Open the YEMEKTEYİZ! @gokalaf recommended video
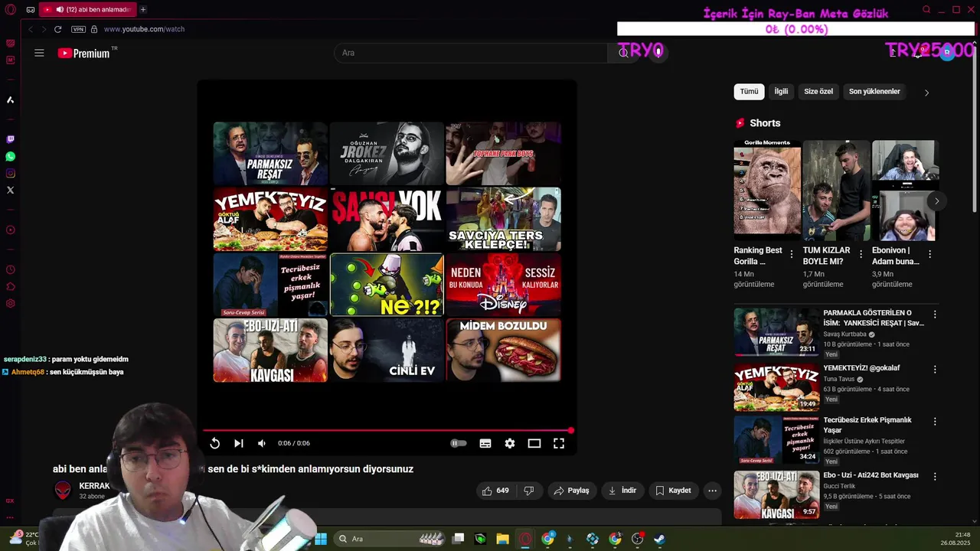The height and width of the screenshot is (551, 980). point(861,368)
